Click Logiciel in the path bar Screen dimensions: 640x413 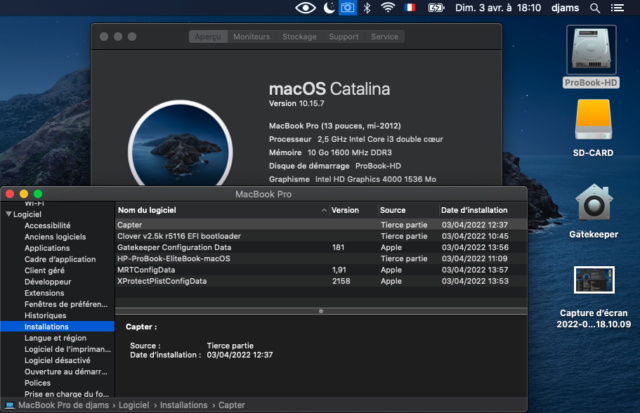pos(134,405)
